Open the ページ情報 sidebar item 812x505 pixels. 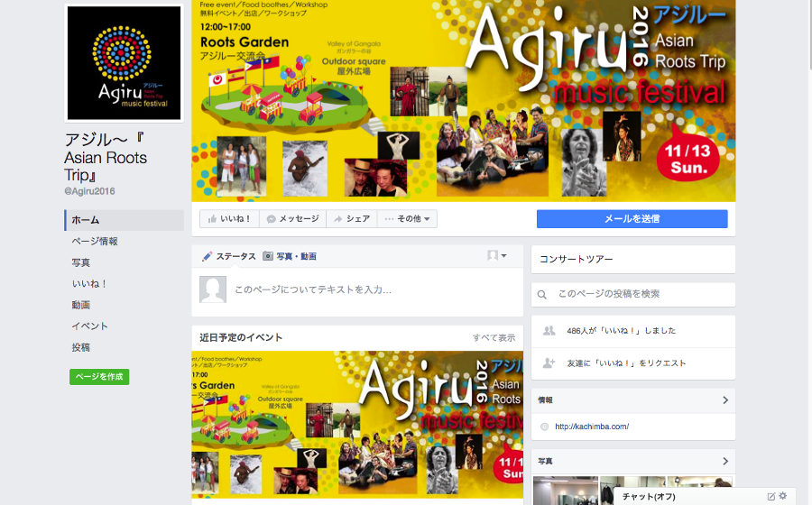[x=95, y=241]
